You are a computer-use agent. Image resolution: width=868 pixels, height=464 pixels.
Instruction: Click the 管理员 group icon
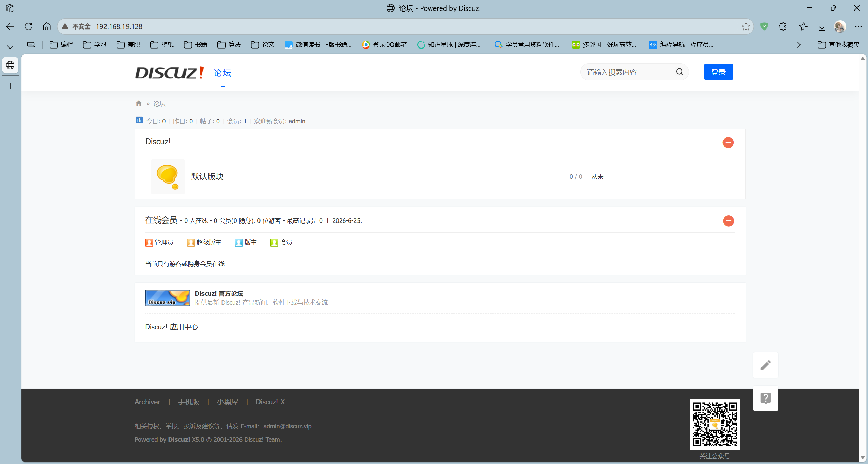pyautogui.click(x=149, y=243)
